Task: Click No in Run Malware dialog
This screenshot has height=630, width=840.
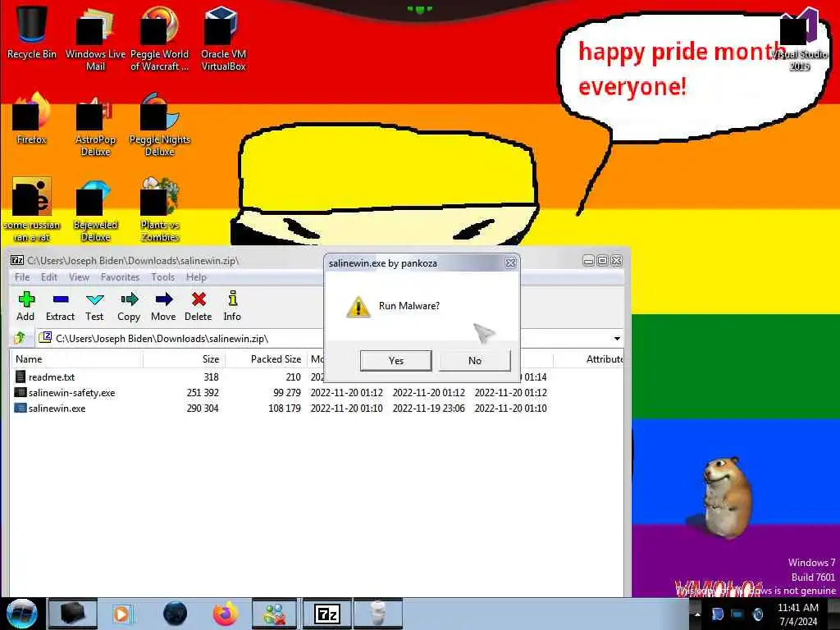Action: click(x=475, y=361)
